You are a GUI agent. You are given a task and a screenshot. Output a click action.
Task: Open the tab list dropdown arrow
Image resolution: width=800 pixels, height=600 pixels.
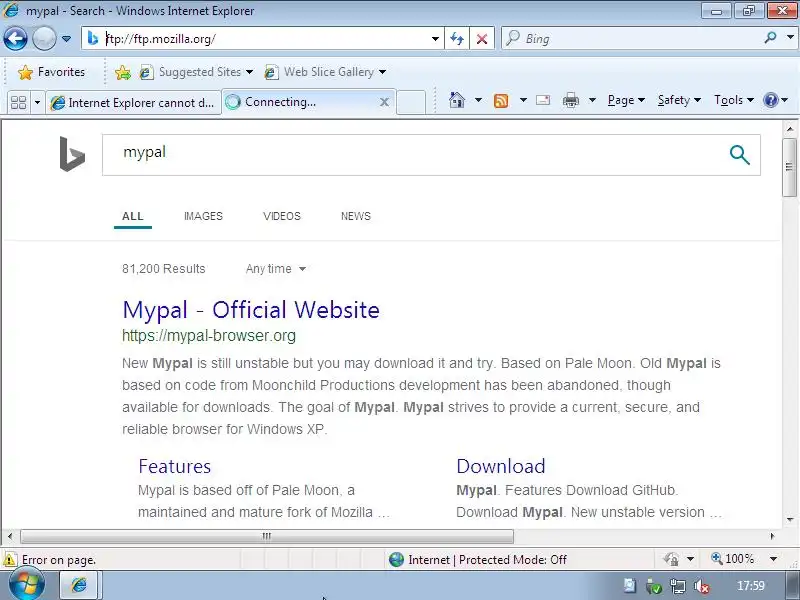37,103
